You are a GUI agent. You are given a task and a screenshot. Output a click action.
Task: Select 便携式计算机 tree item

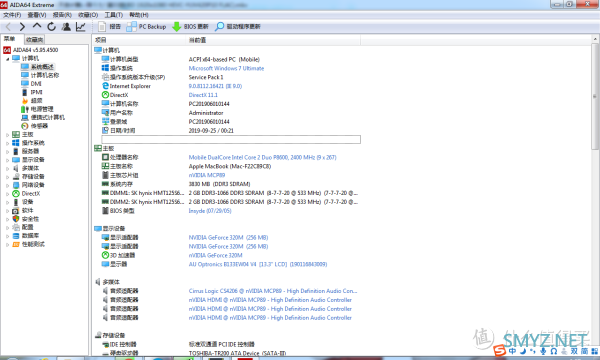click(47, 117)
